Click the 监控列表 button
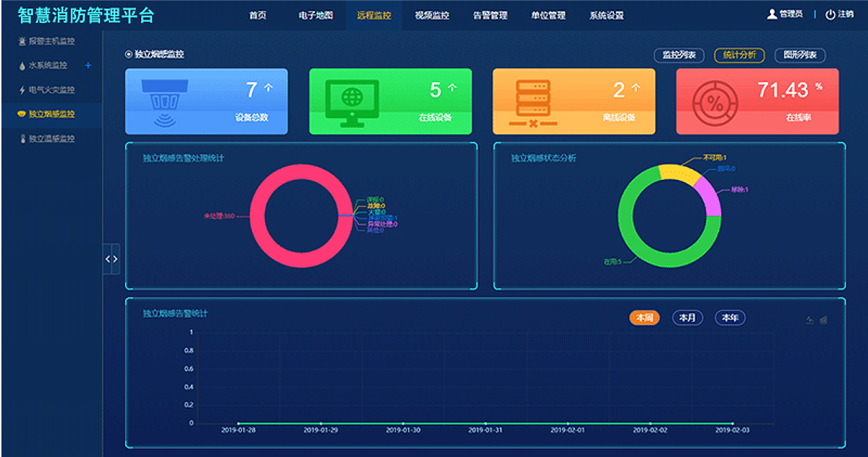Screen dimensions: 868x457 pyautogui.click(x=679, y=55)
